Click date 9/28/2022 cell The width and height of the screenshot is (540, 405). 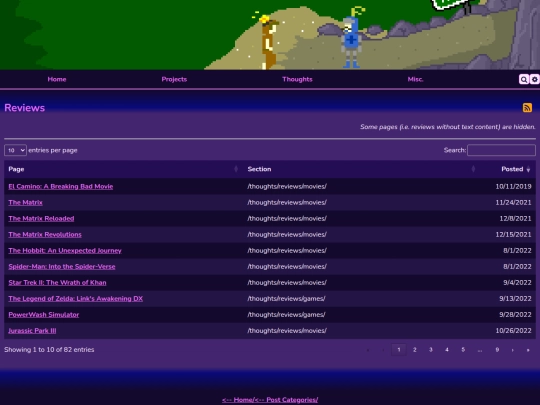coord(516,314)
